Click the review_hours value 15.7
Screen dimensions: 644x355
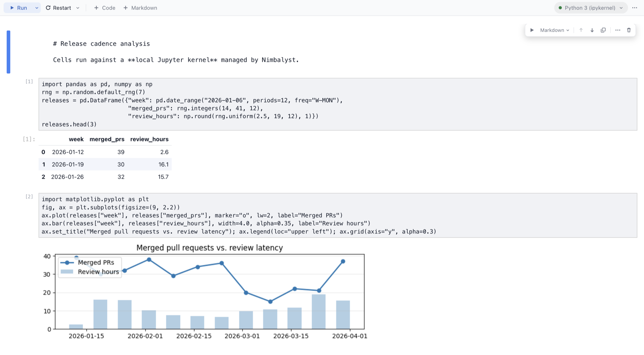pos(163,177)
